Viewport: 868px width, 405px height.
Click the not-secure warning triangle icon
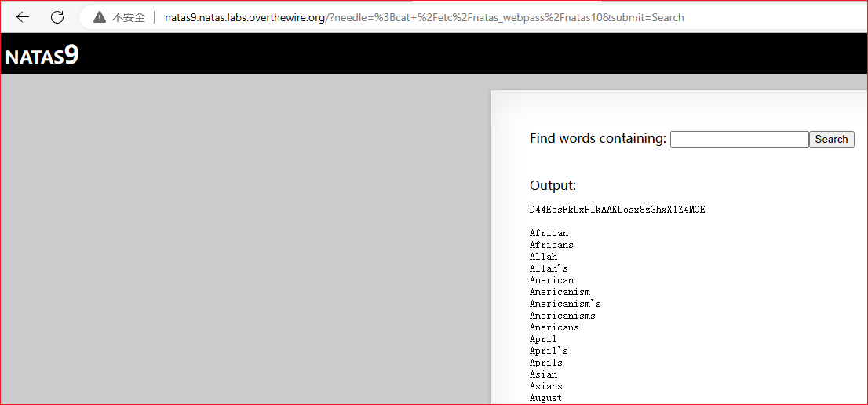tap(100, 17)
